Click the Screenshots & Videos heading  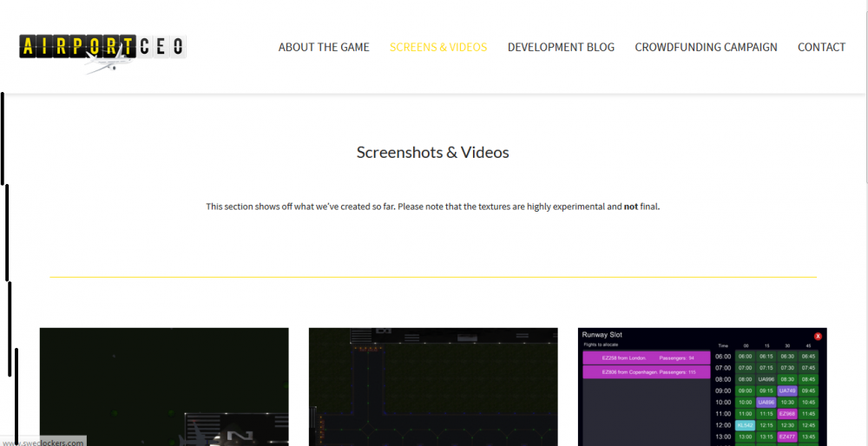432,153
